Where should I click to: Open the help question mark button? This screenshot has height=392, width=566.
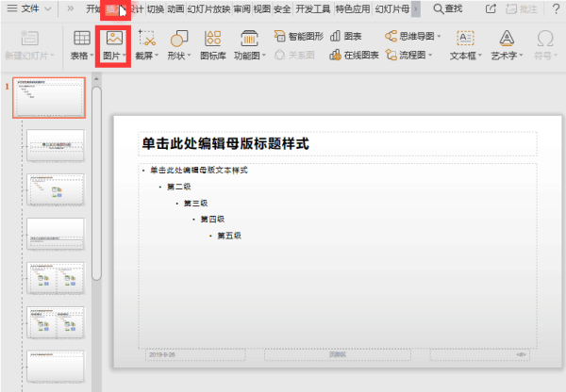click(556, 8)
